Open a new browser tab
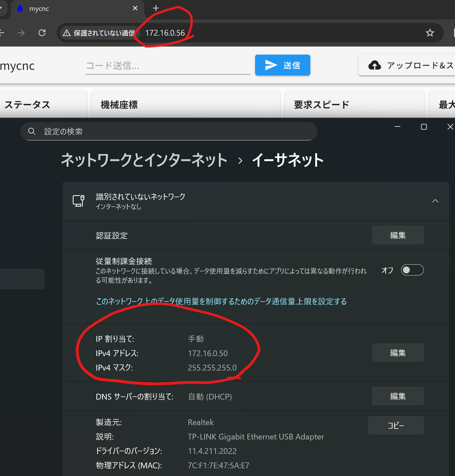The width and height of the screenshot is (455, 476). [156, 8]
